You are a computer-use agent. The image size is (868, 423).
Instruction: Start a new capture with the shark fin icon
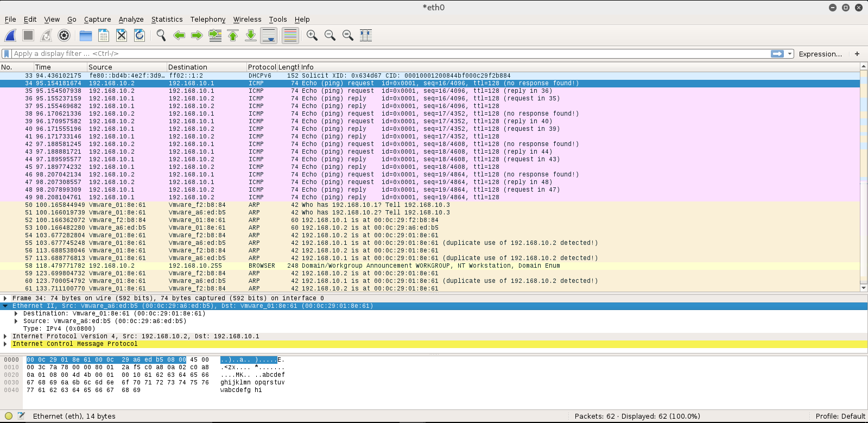[x=10, y=35]
